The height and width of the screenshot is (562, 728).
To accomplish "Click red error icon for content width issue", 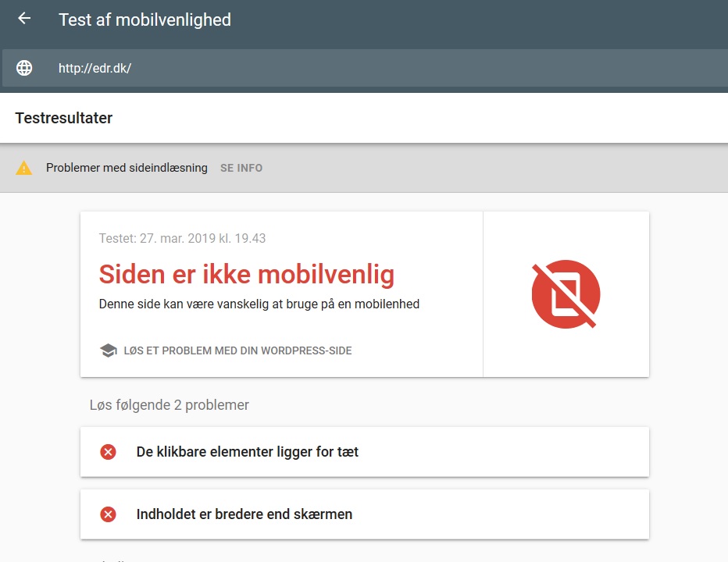I will 109,514.
